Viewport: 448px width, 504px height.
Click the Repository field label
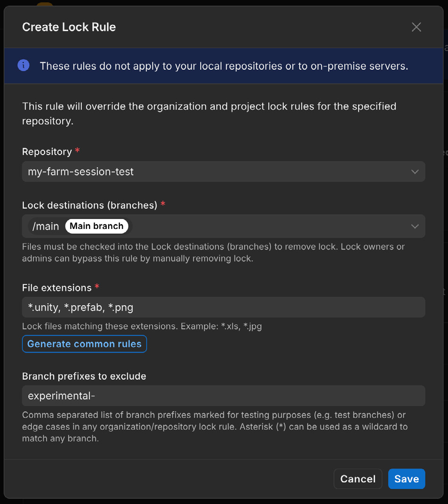pos(47,151)
